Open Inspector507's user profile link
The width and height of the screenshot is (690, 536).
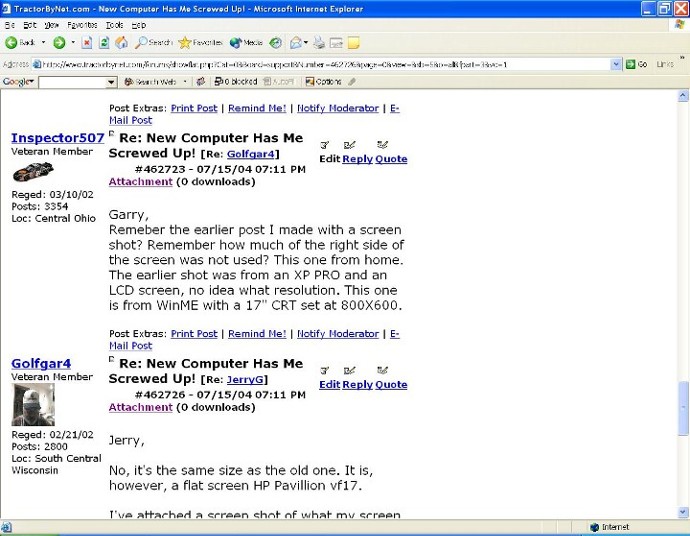point(57,138)
